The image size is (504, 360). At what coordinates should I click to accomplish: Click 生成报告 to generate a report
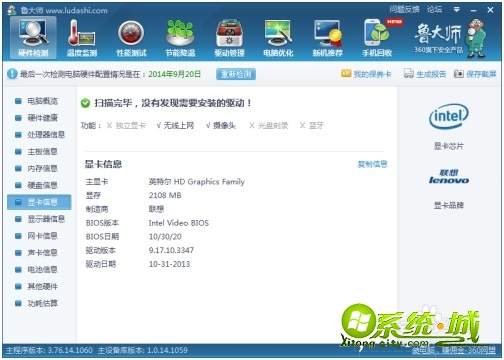point(425,74)
